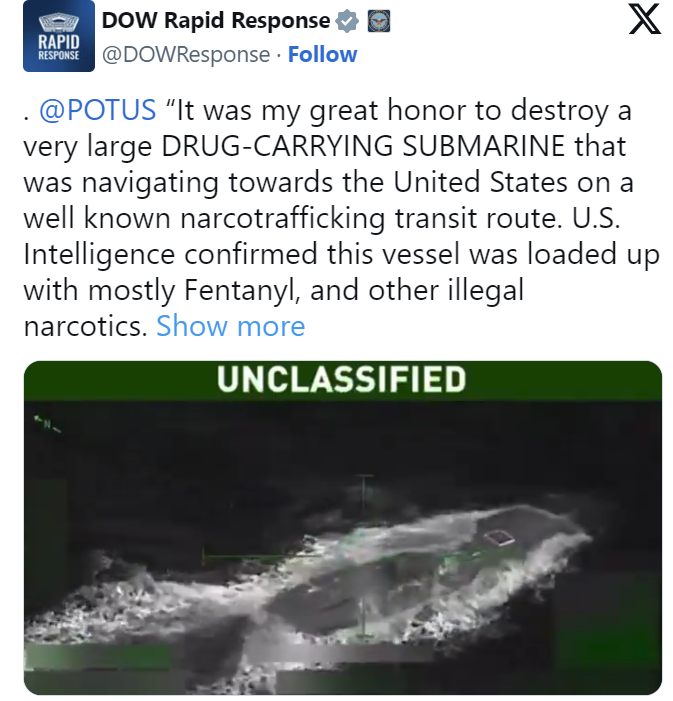Open the @DOWResponse handle link

click(186, 55)
